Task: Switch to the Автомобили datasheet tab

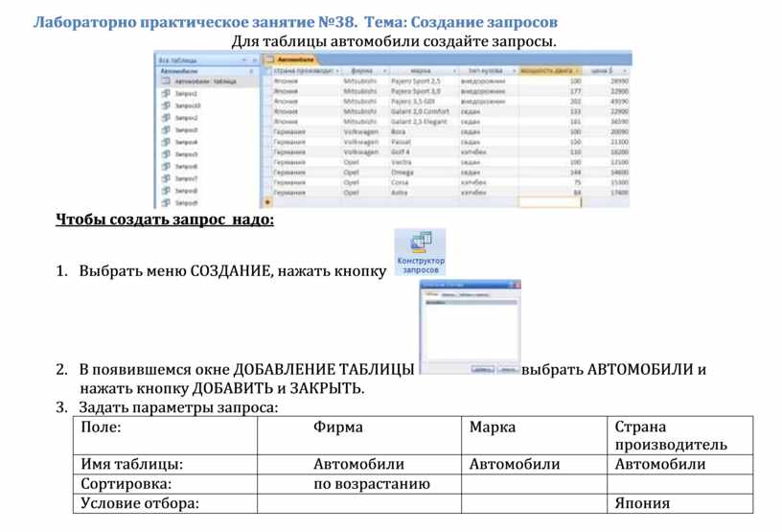Action: [296, 59]
